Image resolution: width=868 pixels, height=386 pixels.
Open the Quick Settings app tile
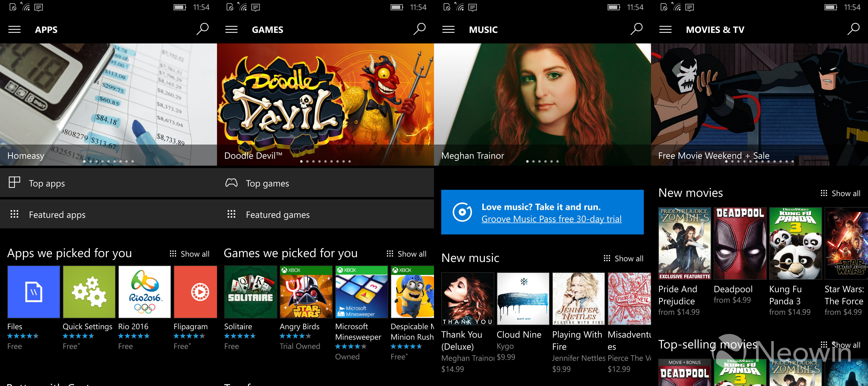coord(89,292)
